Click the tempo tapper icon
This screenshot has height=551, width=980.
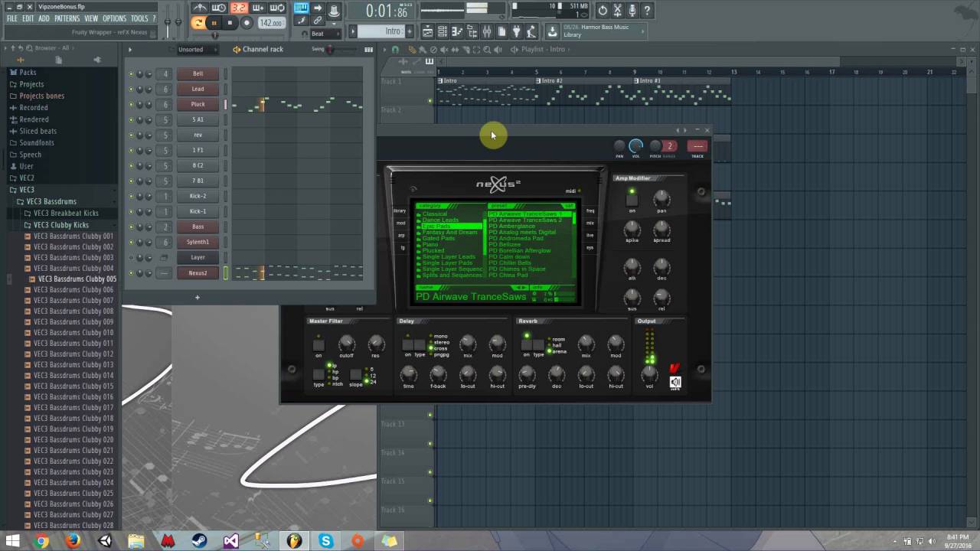click(x=531, y=31)
